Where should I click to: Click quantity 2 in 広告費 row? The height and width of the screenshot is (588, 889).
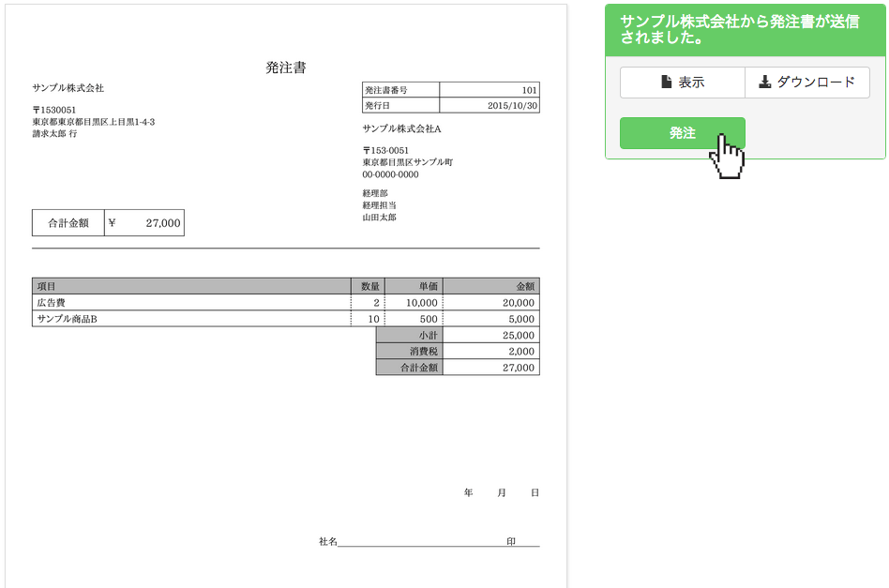(x=376, y=303)
